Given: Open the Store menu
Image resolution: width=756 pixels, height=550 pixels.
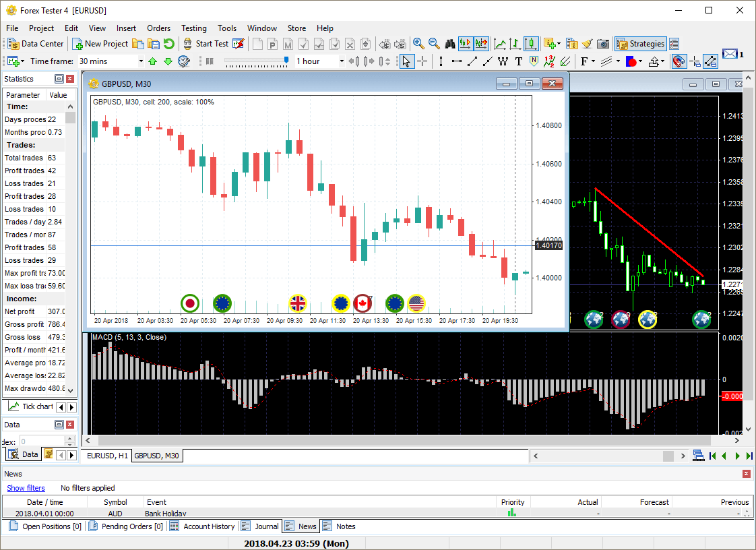Looking at the screenshot, I should [296, 28].
